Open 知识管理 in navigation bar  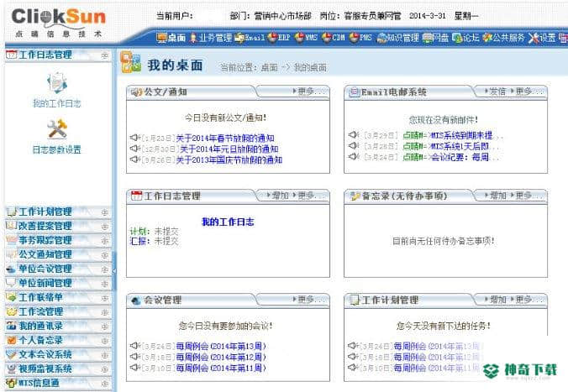coord(398,37)
